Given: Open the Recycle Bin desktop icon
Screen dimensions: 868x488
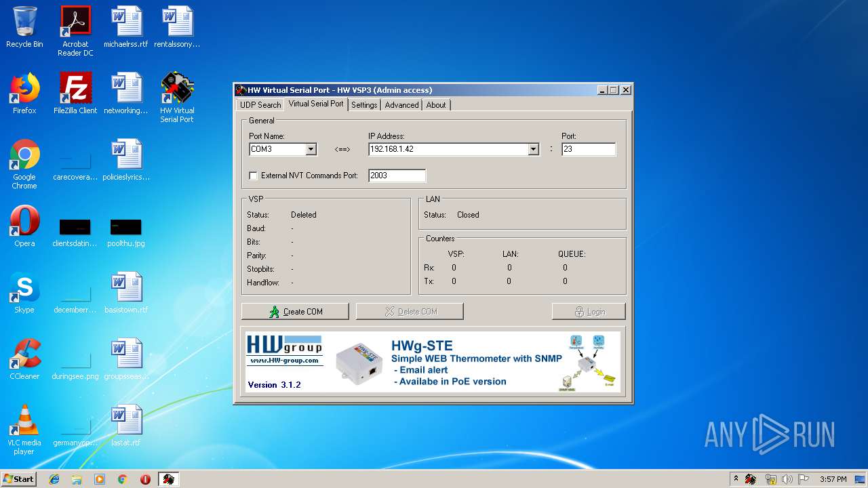Looking at the screenshot, I should (24, 27).
